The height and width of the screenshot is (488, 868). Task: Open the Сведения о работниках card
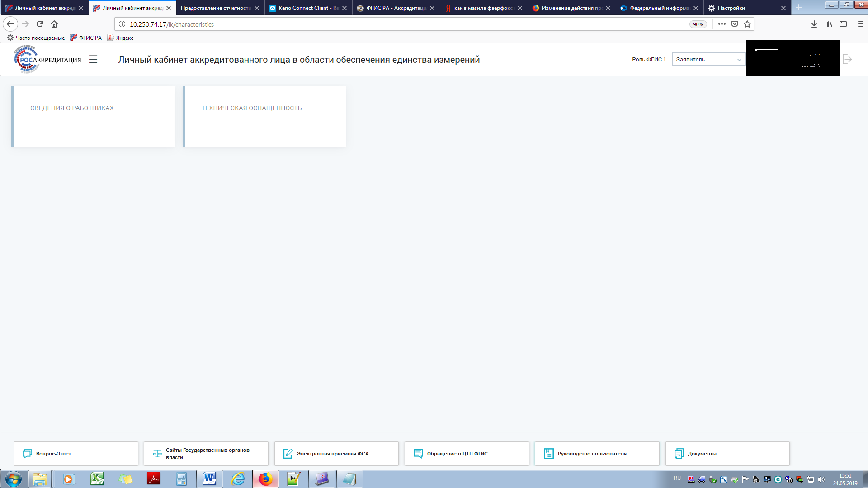click(x=93, y=117)
